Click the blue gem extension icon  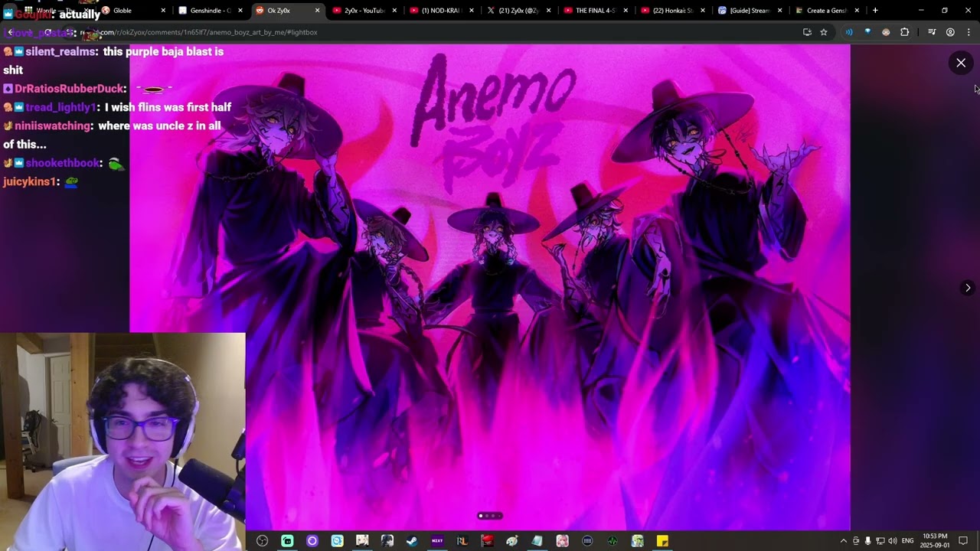867,32
